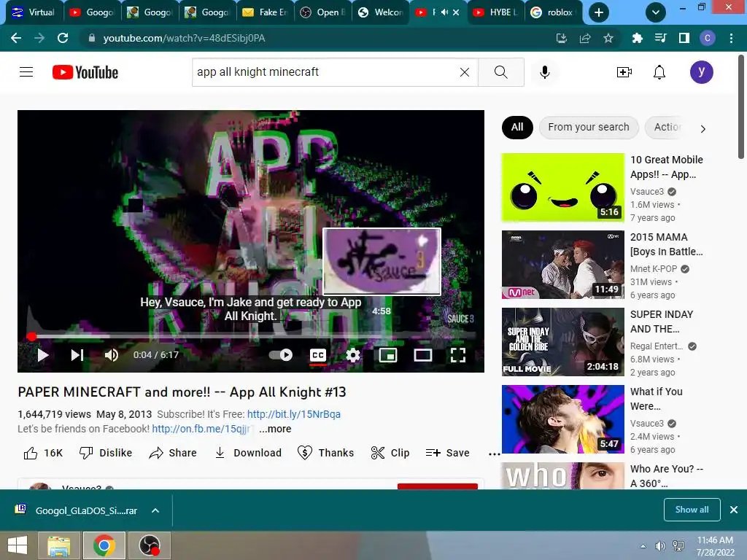Viewport: 747px width, 560px height.
Task: Select the 'From your search' chip
Action: pyautogui.click(x=589, y=127)
